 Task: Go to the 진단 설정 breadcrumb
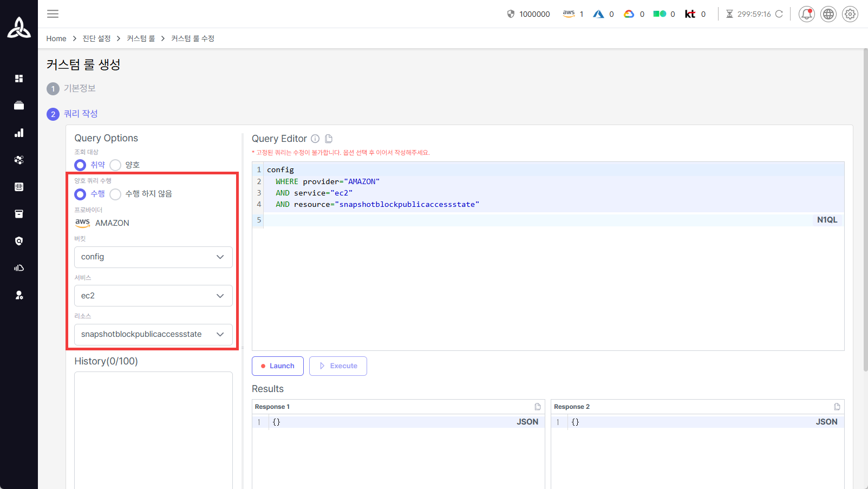[x=96, y=38]
